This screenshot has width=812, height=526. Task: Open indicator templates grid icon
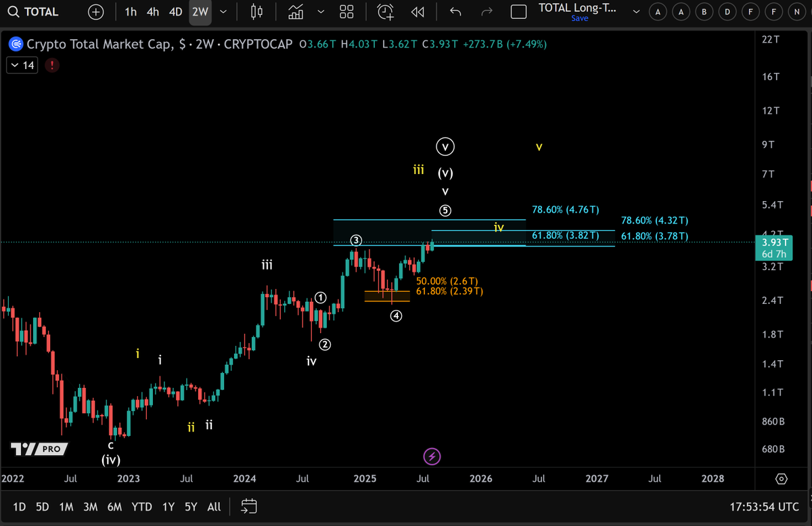point(346,12)
